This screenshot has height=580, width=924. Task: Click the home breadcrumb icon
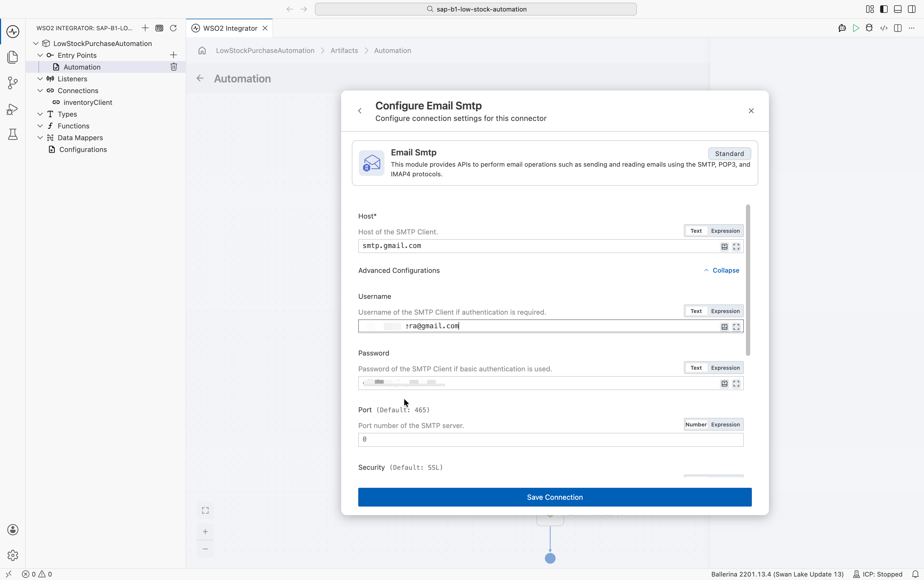point(202,51)
